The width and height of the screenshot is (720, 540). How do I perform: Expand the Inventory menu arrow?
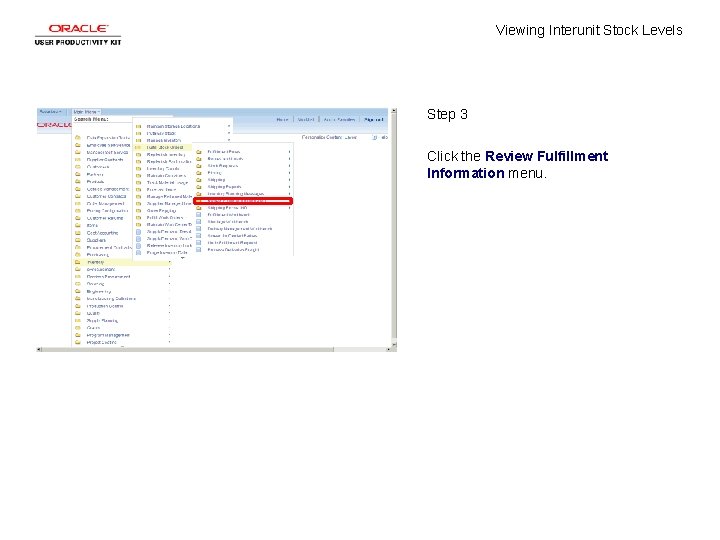coord(169,262)
